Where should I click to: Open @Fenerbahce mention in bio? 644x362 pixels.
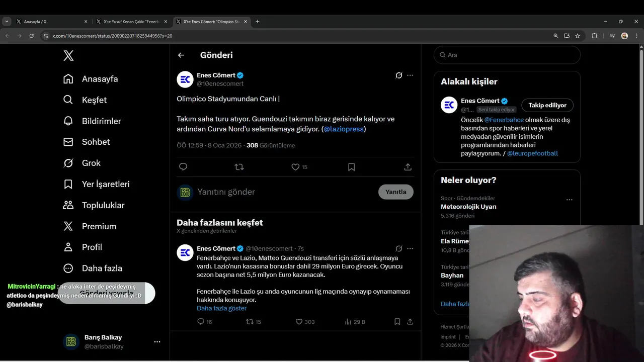point(504,120)
